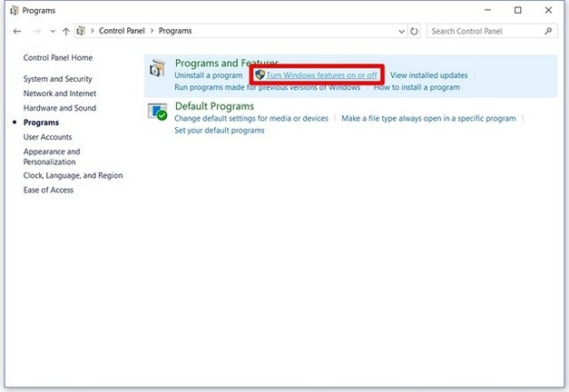This screenshot has height=392, width=569.
Task: Open Clock, Language, and Region
Action: click(73, 176)
